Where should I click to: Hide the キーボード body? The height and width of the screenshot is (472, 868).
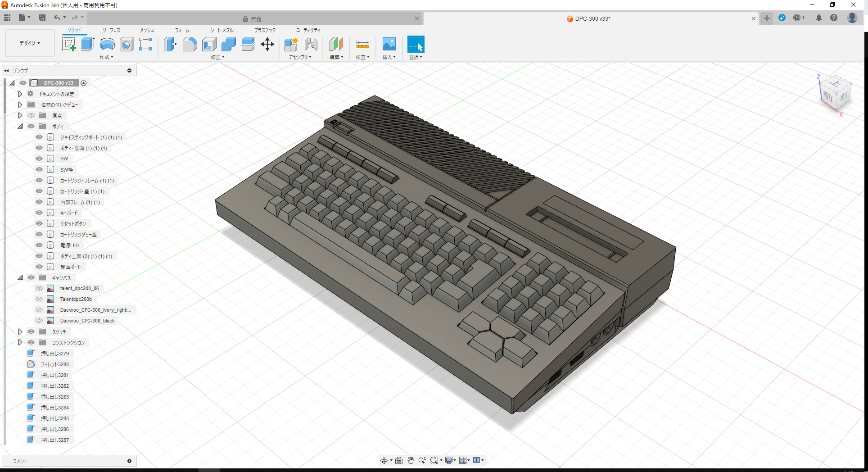(x=39, y=213)
